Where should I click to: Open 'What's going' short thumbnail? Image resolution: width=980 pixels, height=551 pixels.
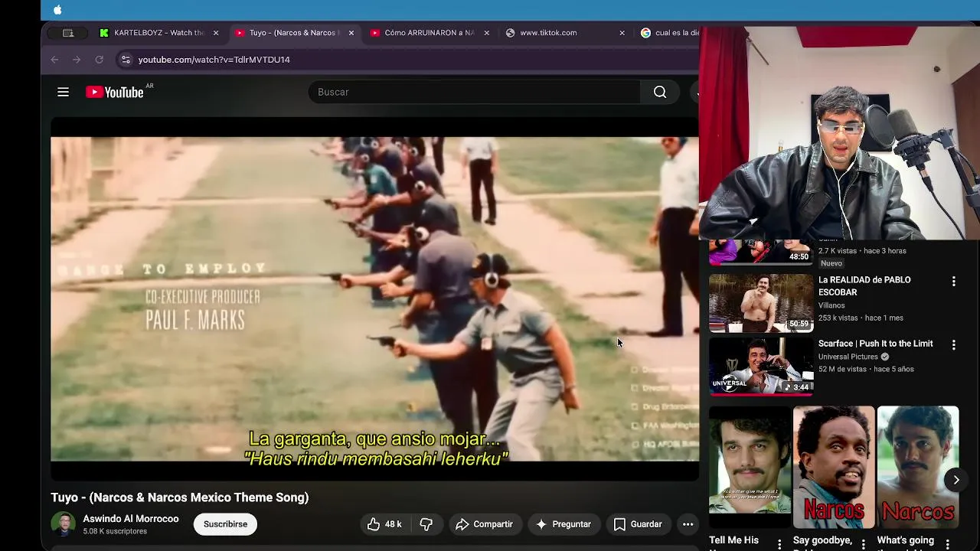(918, 467)
